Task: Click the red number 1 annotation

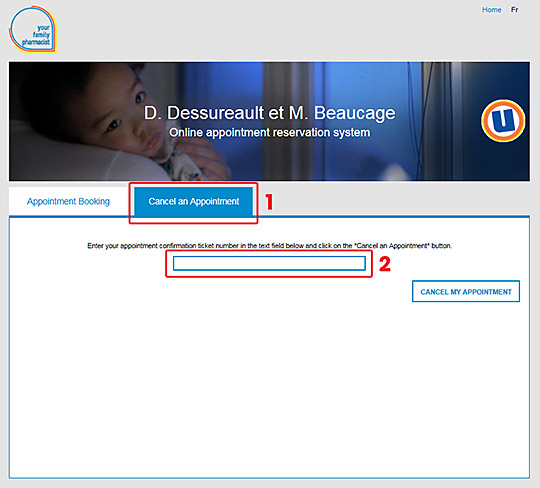Action: tap(269, 202)
